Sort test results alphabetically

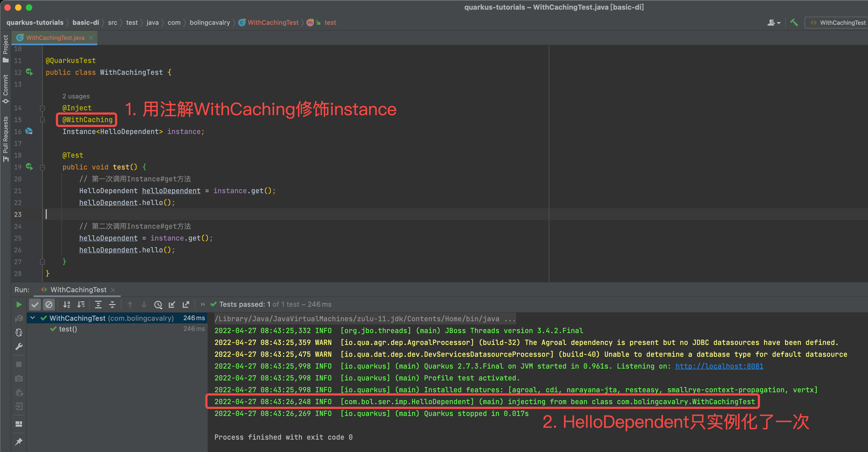tap(67, 305)
